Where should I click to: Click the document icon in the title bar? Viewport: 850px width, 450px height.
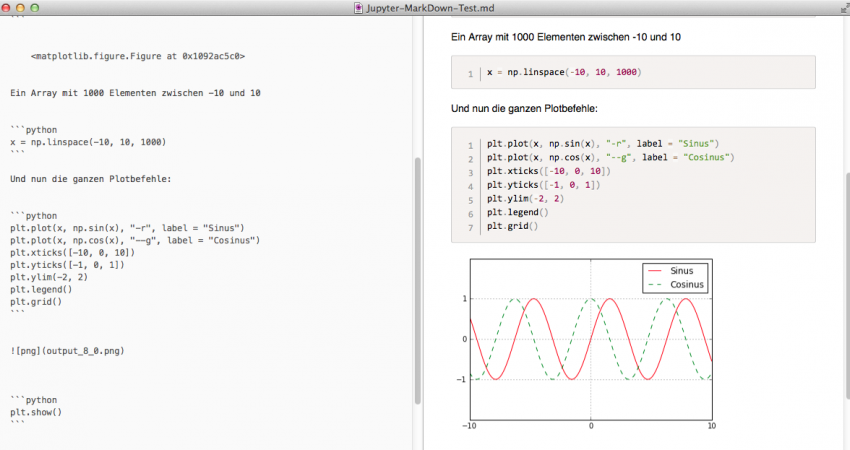tap(358, 8)
